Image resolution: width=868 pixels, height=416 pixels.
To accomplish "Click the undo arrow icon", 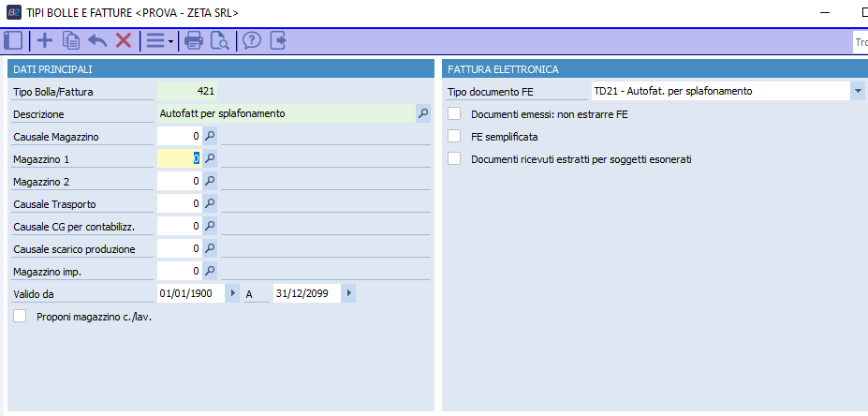I will [x=97, y=40].
